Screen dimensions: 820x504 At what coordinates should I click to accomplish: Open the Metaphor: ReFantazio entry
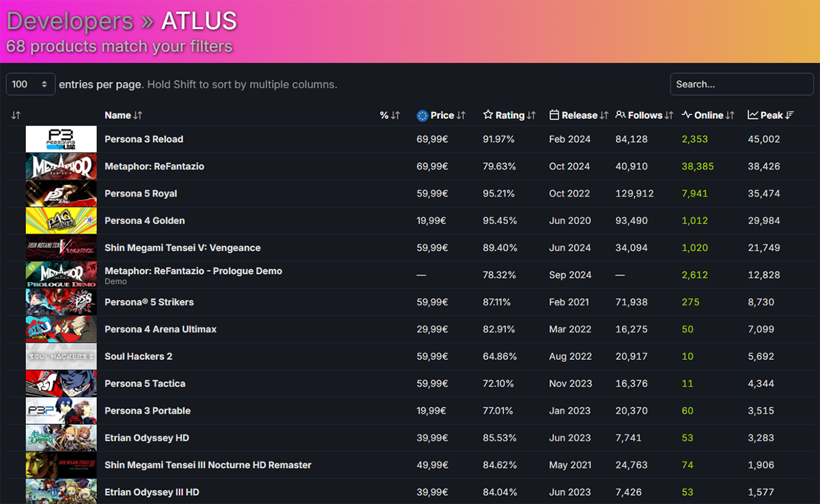(x=154, y=167)
